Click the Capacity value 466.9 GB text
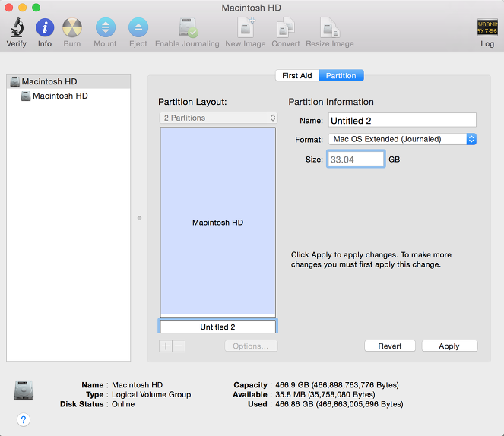Screen dimensions: 504x436 point(337,384)
